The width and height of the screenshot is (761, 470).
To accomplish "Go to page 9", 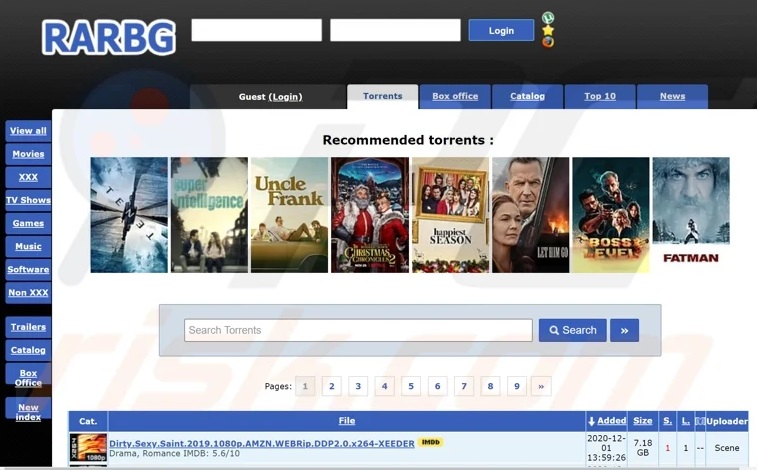I will (517, 386).
